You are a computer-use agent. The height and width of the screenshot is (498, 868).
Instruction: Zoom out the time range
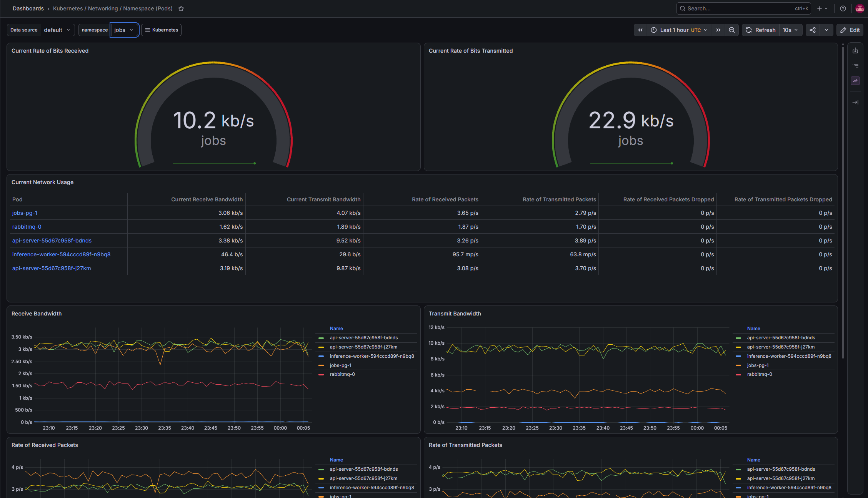click(x=731, y=30)
